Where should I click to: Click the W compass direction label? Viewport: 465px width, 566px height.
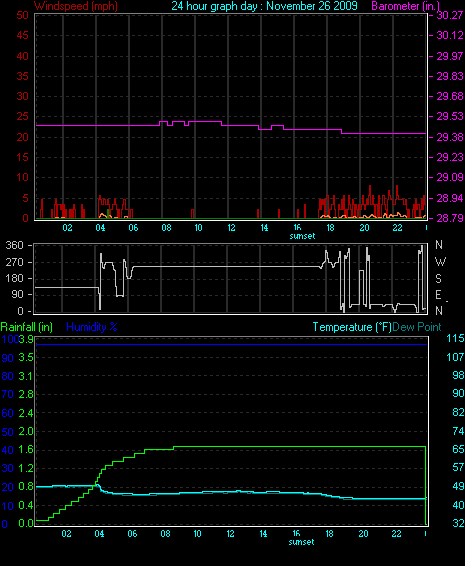tap(440, 261)
